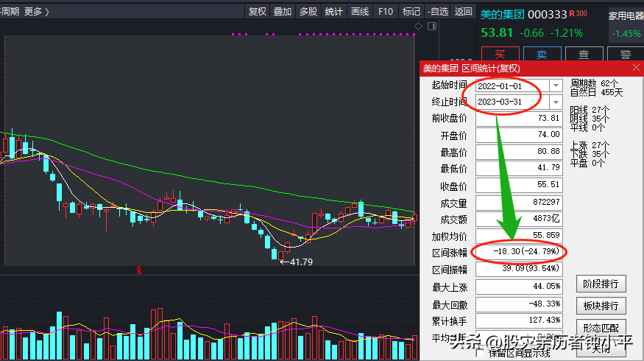
Task: Click the 成交量 value 872297
Action: [519, 202]
